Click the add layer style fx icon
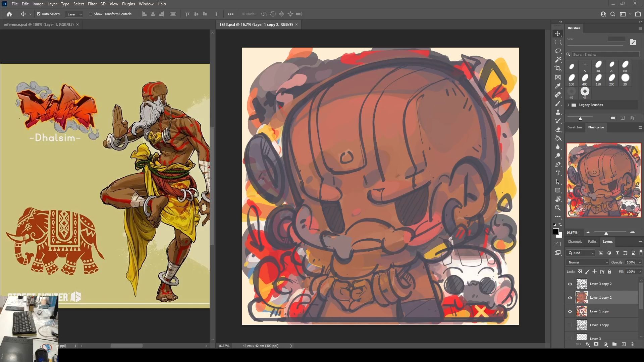This screenshot has width=644, height=362. [587, 344]
